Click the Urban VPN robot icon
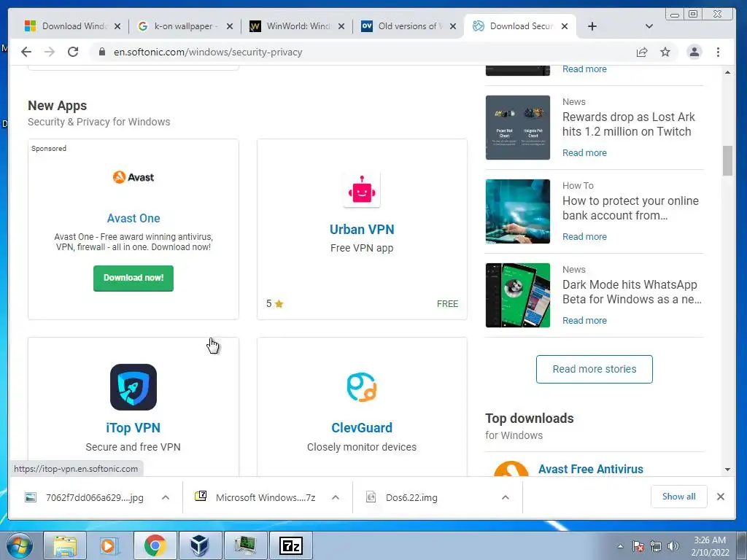The width and height of the screenshot is (747, 560). coord(362,190)
